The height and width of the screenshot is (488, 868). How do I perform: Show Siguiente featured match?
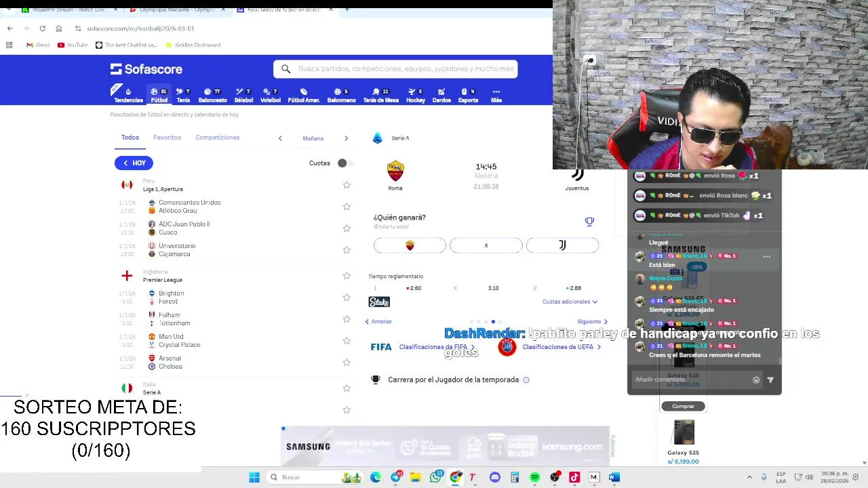coord(592,322)
